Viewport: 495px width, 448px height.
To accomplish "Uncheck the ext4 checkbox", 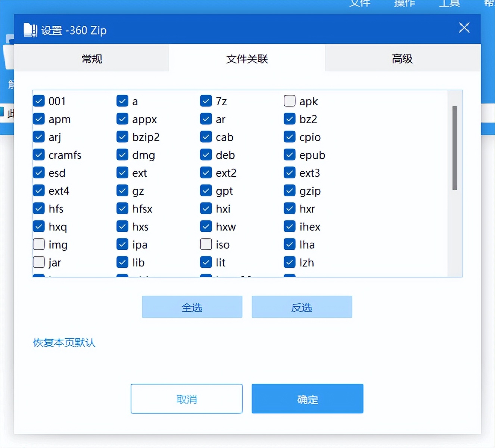I will click(x=39, y=190).
